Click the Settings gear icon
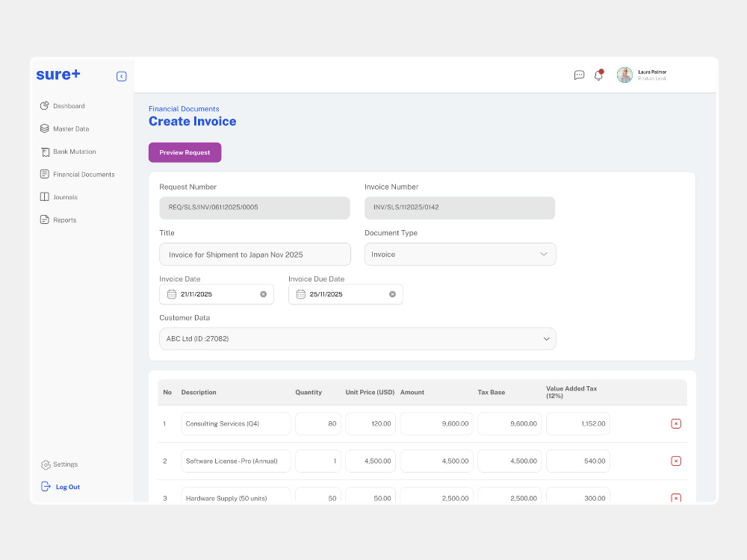The image size is (747, 560). tap(46, 464)
